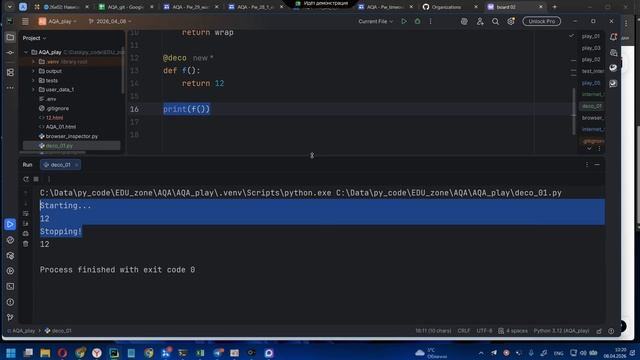The image size is (640, 360).
Task: Expand the tests folder
Action: [x=33, y=80]
